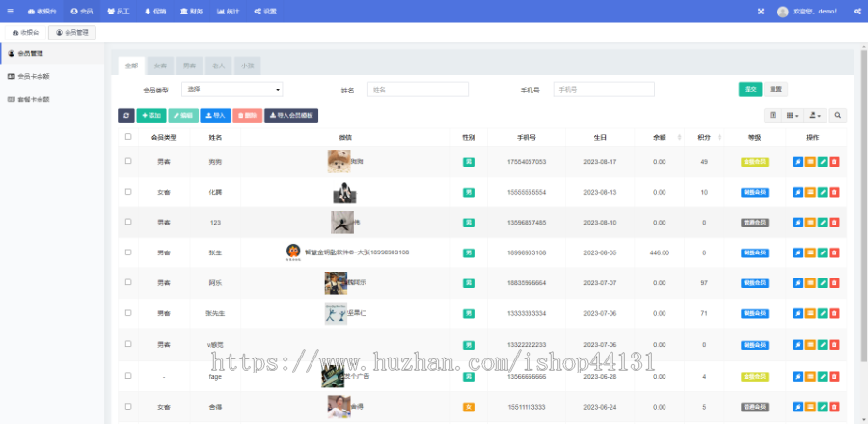Sort table by 余额 column
The width and height of the screenshot is (868, 424).
point(659,137)
